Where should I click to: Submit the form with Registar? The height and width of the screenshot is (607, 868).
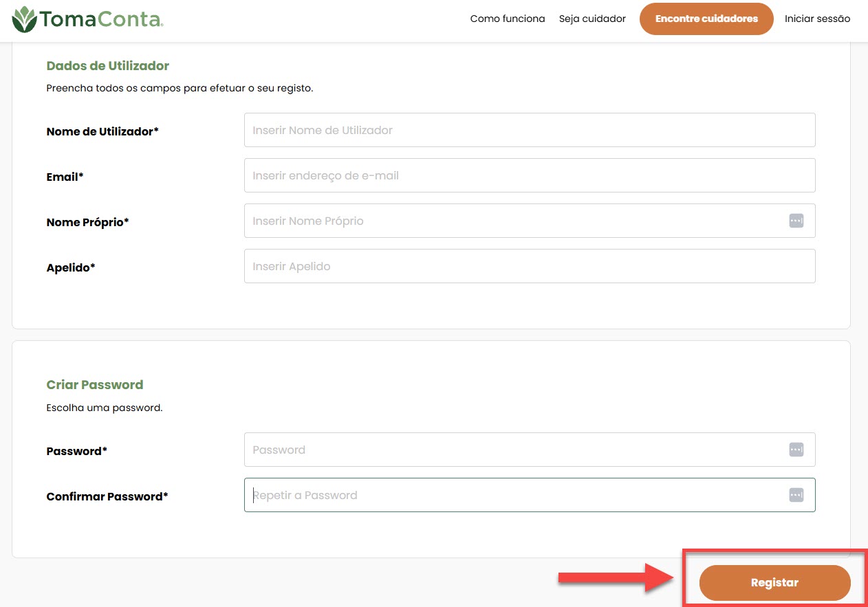[x=774, y=583]
